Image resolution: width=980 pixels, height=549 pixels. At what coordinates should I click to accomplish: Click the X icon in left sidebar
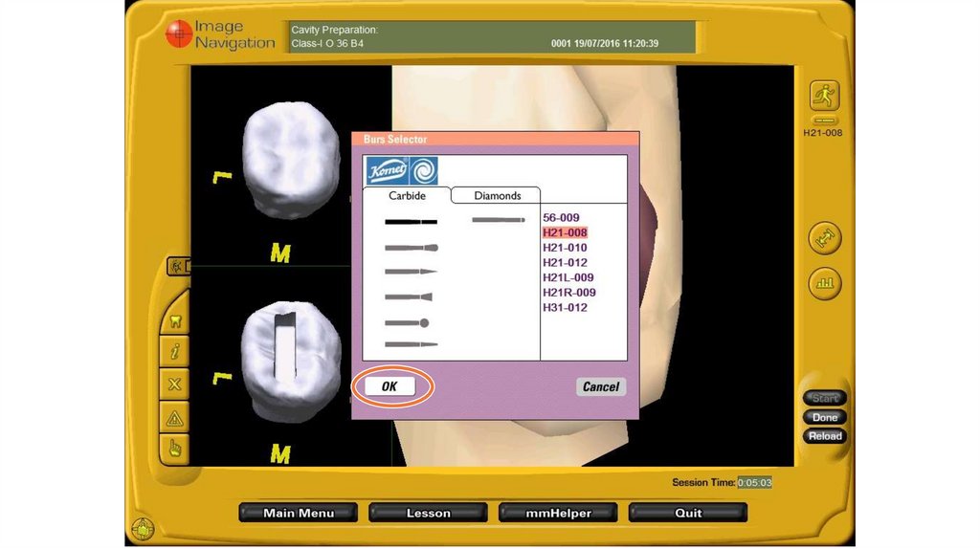(x=175, y=384)
